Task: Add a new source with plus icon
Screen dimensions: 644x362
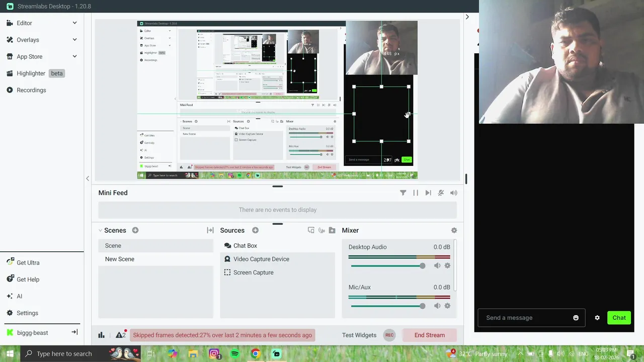Action: pos(256,230)
